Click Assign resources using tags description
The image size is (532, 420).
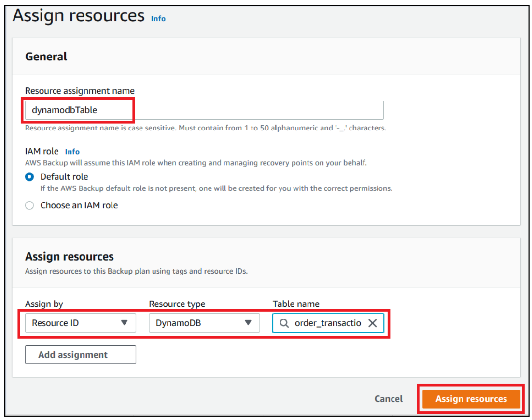tap(137, 271)
